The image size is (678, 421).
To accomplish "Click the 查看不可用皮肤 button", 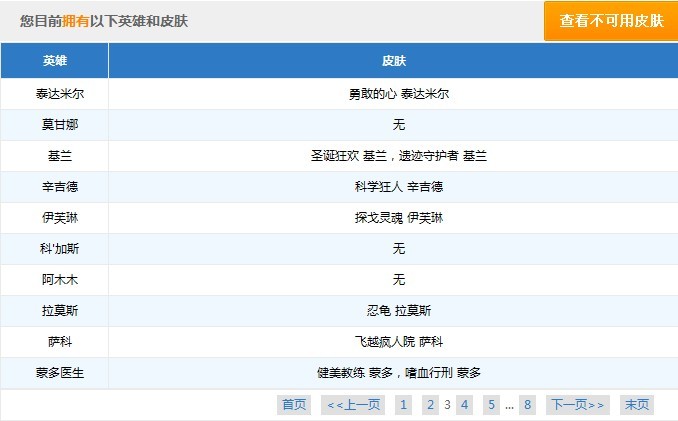I will 611,21.
